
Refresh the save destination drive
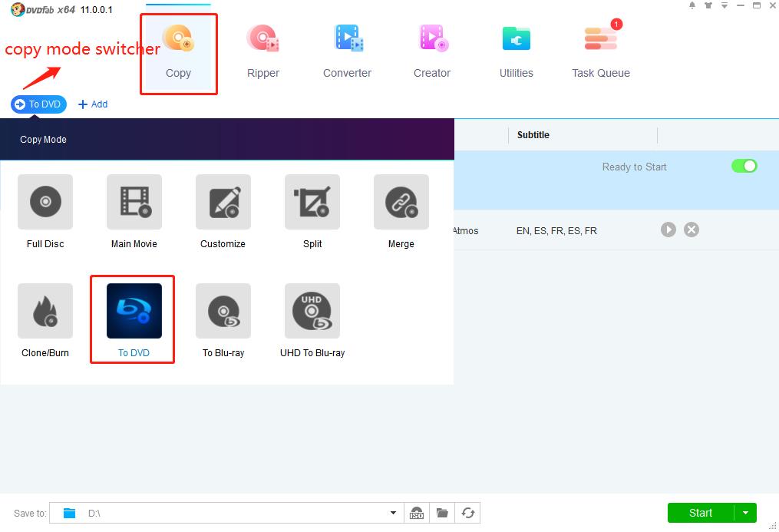pyautogui.click(x=468, y=513)
